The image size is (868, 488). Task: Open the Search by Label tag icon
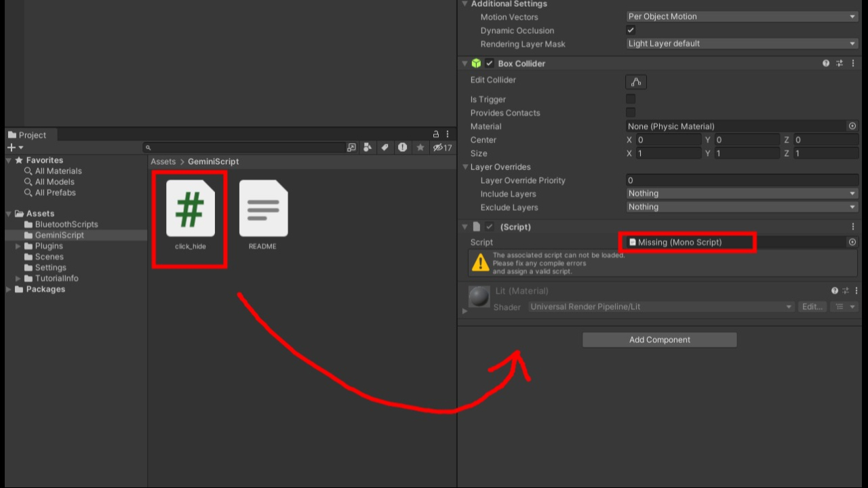click(384, 148)
